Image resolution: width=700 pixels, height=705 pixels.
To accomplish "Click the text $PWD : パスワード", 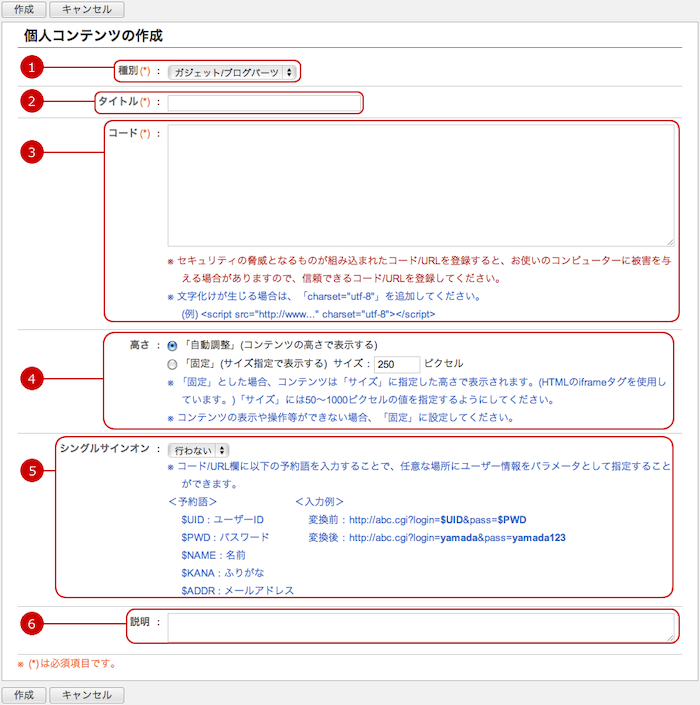I will pos(225,537).
